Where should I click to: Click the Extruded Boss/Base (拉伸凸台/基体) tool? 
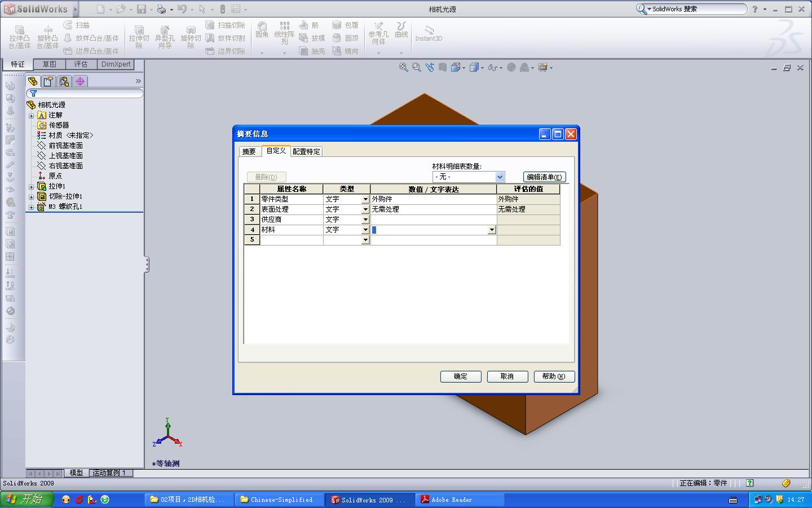pos(20,37)
